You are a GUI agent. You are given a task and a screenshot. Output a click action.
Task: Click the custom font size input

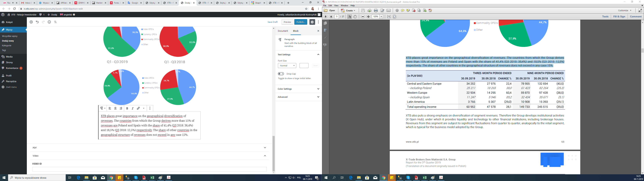point(304,66)
